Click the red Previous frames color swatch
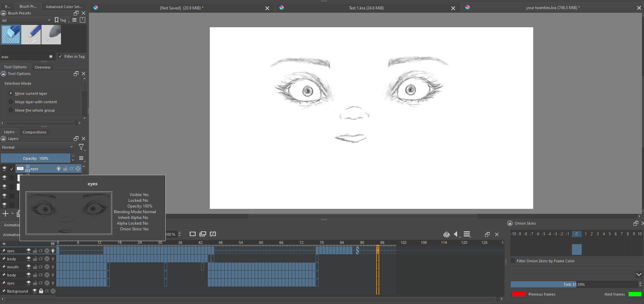This screenshot has height=304, width=644. 518,294
